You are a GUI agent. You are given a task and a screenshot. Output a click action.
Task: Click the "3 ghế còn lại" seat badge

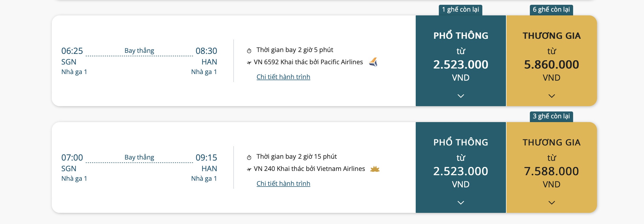click(x=551, y=117)
